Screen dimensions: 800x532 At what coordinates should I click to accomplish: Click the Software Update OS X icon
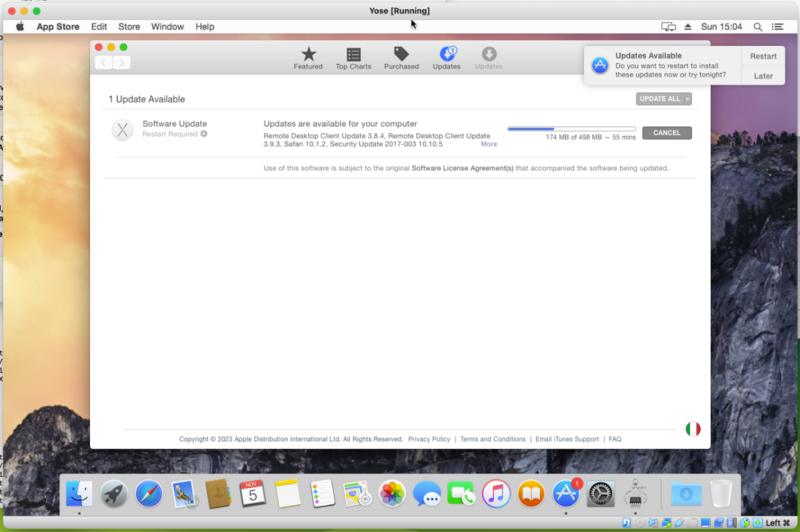(122, 130)
